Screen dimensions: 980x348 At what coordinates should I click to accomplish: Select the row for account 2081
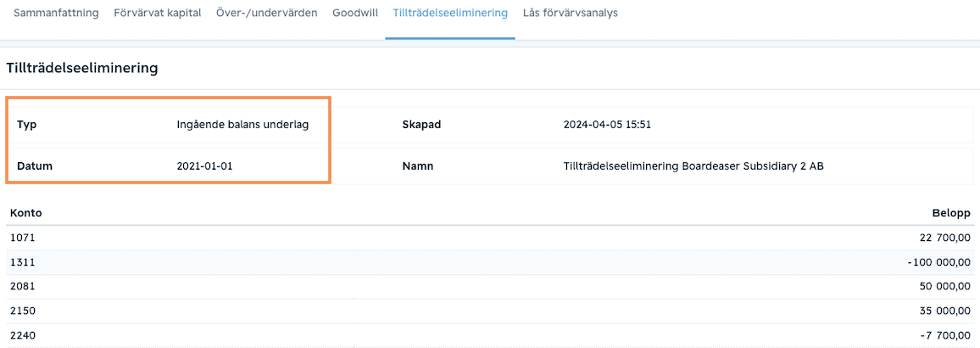490,286
